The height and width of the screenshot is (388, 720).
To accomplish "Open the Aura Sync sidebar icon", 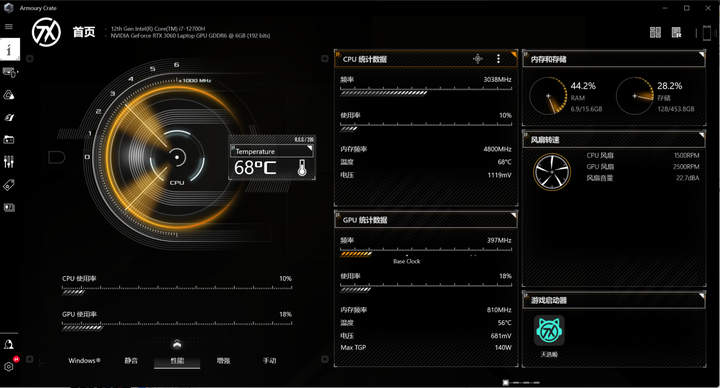I will pos(9,95).
